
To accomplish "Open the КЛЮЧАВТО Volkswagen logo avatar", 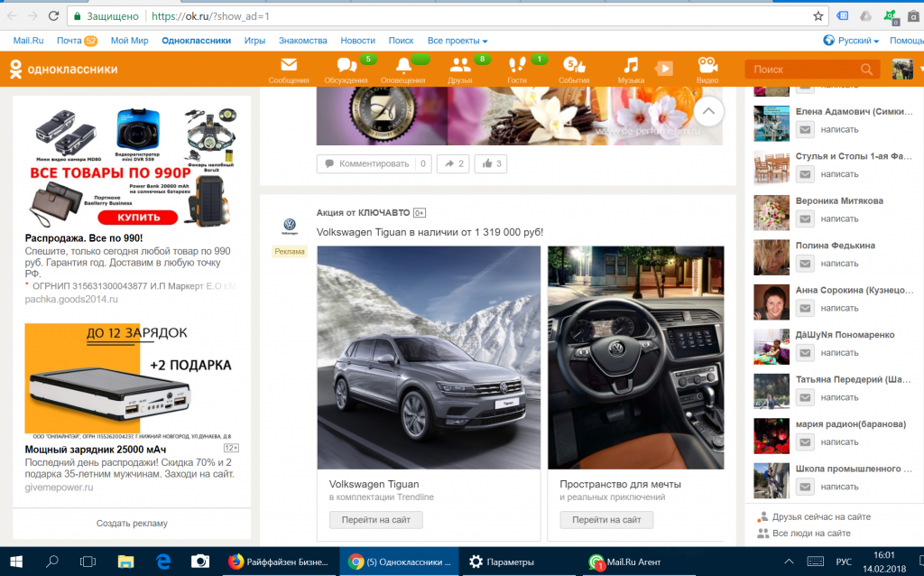I will [290, 225].
